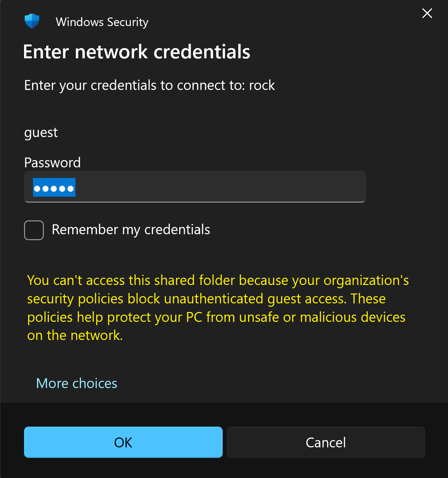Click the 'Remember my credentials' label text
Image resolution: width=448 pixels, height=478 pixels.
(131, 230)
